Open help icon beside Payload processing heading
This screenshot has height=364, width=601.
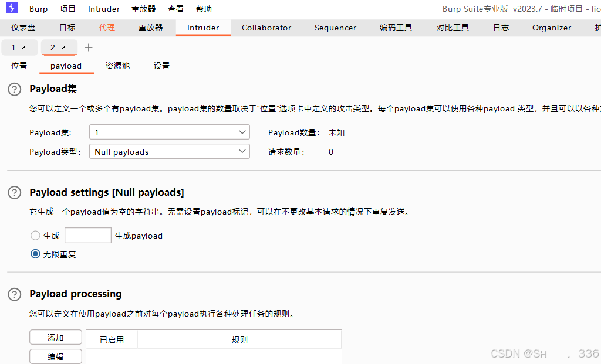pos(15,294)
